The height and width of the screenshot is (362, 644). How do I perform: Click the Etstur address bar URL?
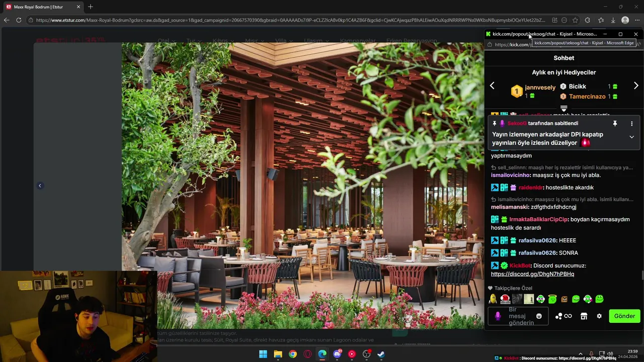click(290, 20)
